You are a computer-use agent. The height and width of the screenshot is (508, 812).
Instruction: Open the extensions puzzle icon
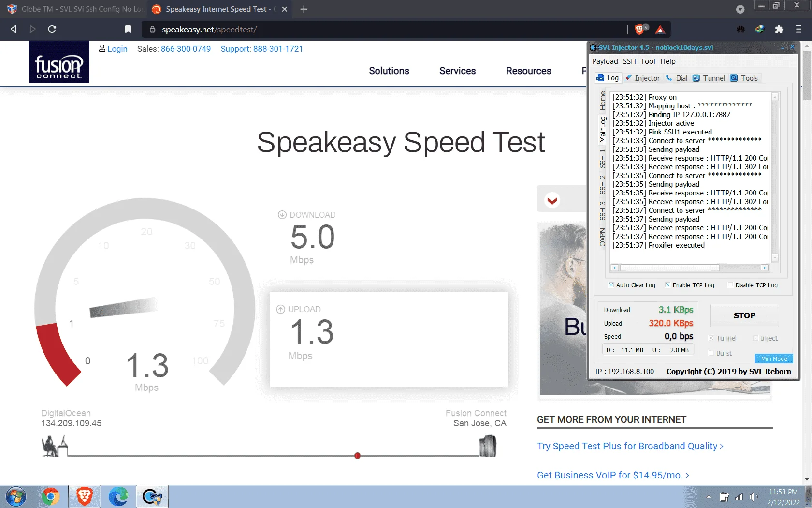[x=779, y=29]
